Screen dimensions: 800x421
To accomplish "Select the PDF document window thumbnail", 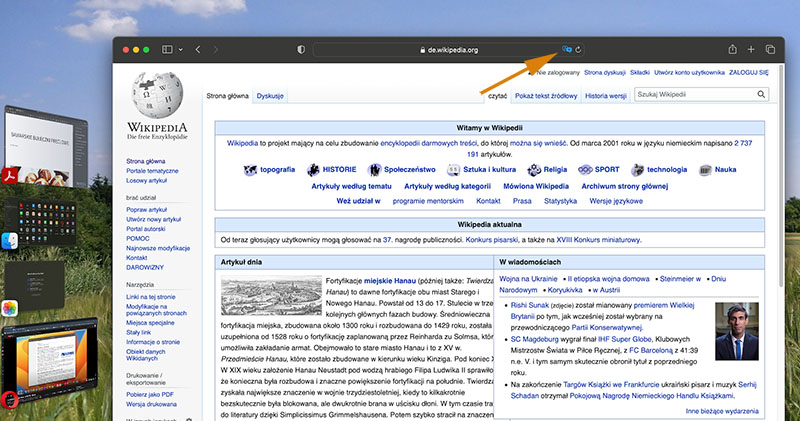I will point(46,146).
